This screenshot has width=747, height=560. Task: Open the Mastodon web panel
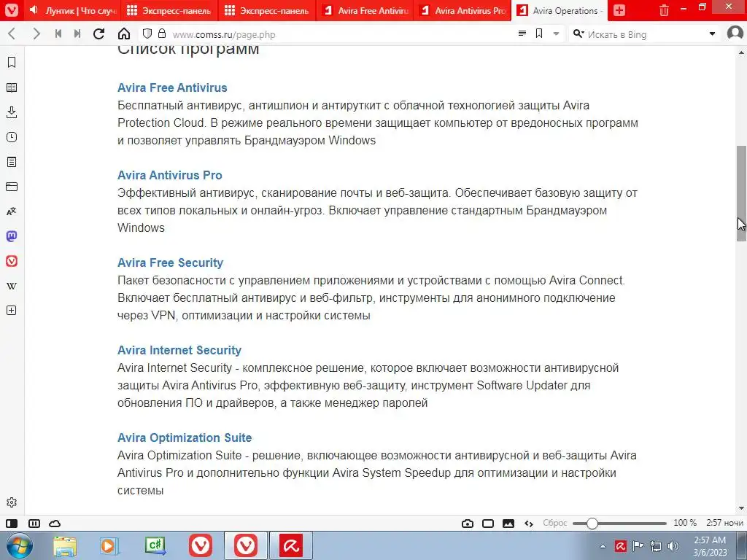[x=12, y=236]
